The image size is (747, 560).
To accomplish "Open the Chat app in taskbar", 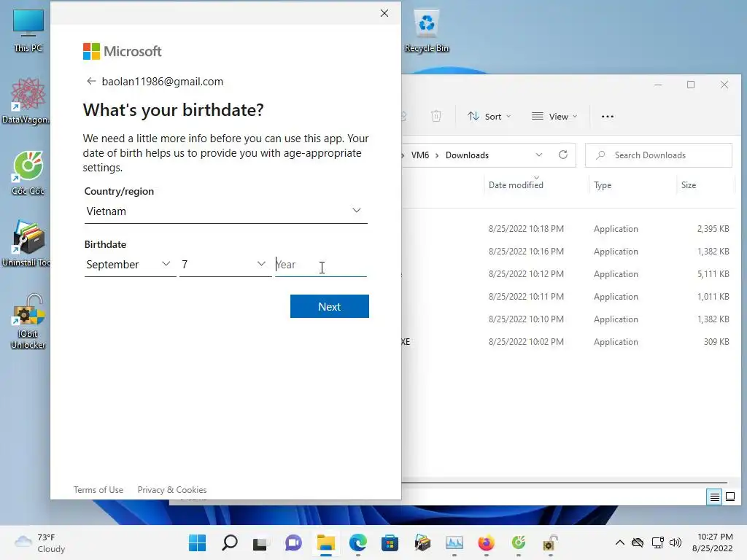I will click(293, 542).
